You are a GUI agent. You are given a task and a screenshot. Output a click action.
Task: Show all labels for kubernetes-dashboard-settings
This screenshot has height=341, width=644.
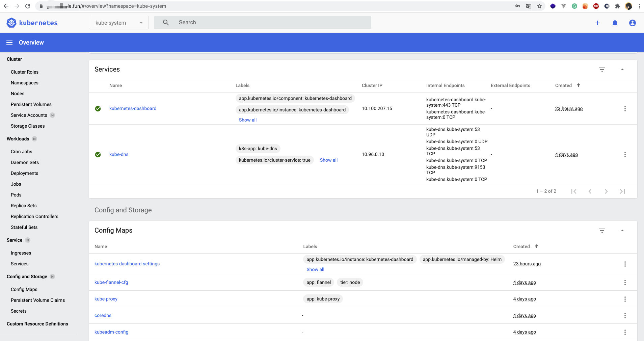315,269
